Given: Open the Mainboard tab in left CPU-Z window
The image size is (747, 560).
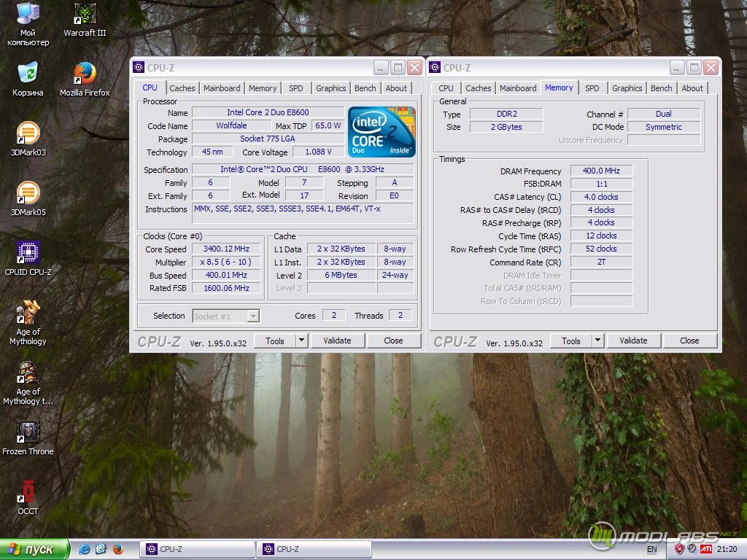Looking at the screenshot, I should [x=222, y=88].
